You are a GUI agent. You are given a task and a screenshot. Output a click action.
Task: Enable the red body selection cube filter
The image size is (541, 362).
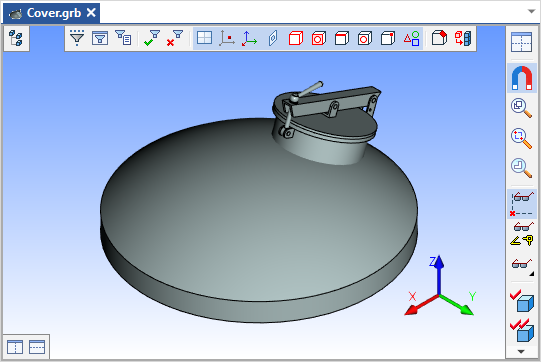tap(296, 38)
